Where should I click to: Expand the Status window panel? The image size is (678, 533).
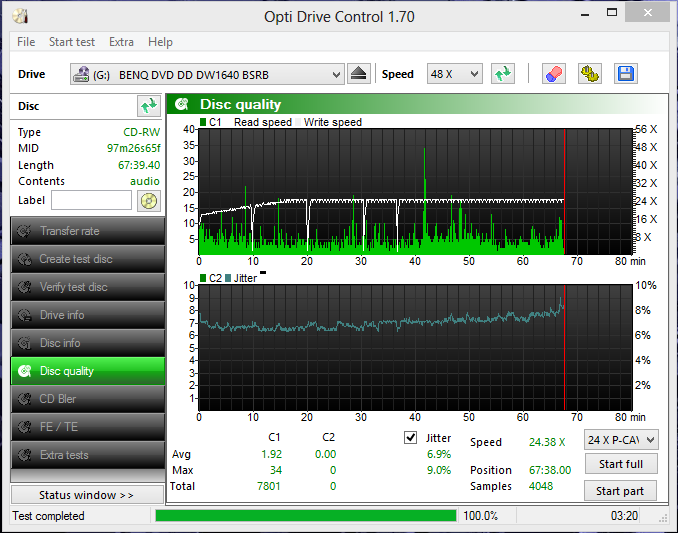[87, 495]
